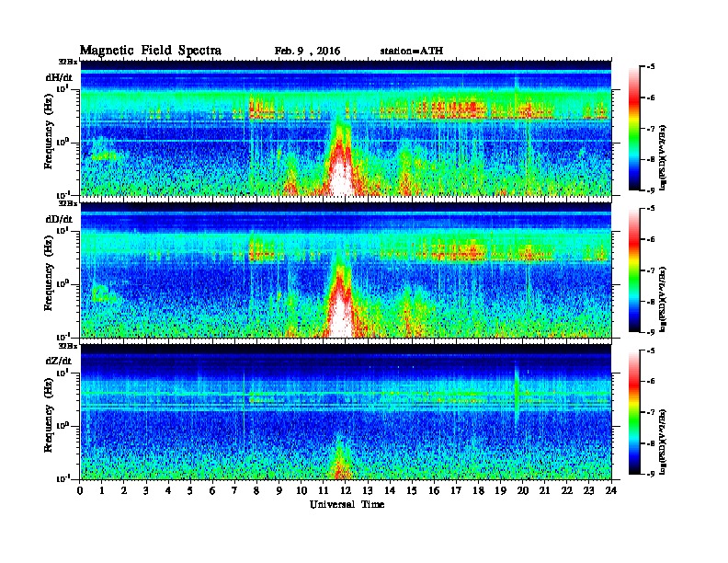Click the dD/dt spectrogram plot area

pyautogui.click(x=346, y=270)
